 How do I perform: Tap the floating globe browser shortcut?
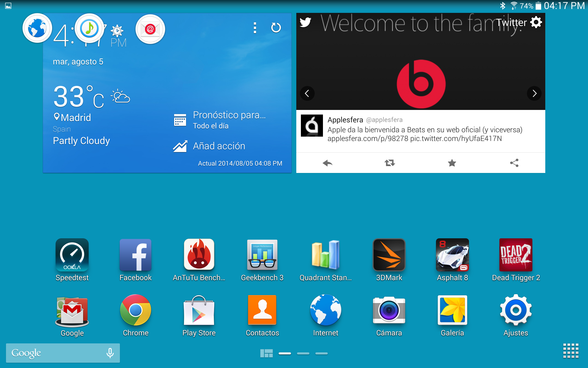pyautogui.click(x=37, y=28)
